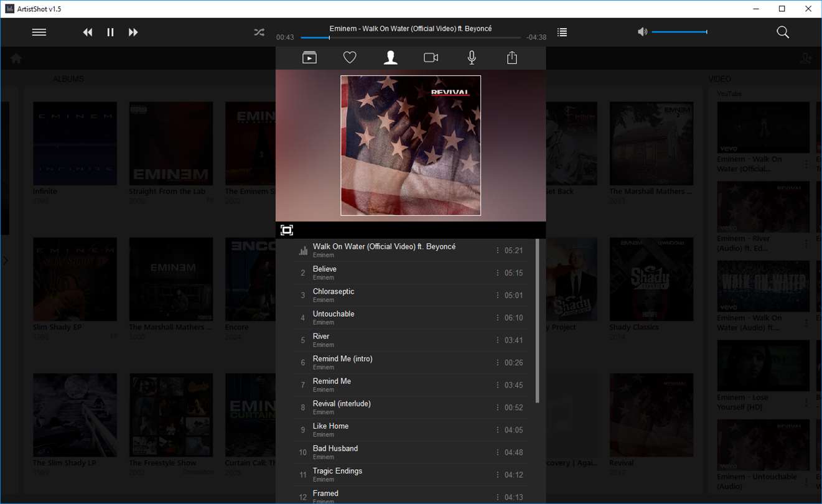Toggle the fullscreen view icon
Image resolution: width=822 pixels, height=504 pixels.
pos(286,230)
